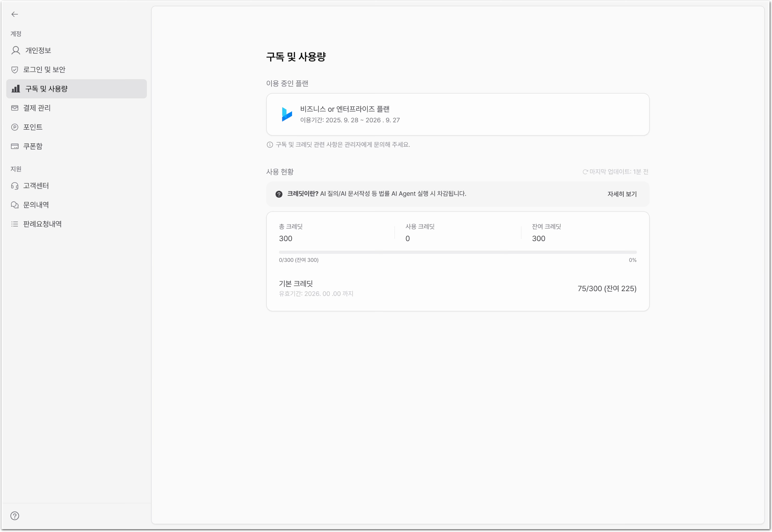Click the shield icon for 로그인 및 보안
Viewport: 772px width, 532px height.
tap(14, 70)
